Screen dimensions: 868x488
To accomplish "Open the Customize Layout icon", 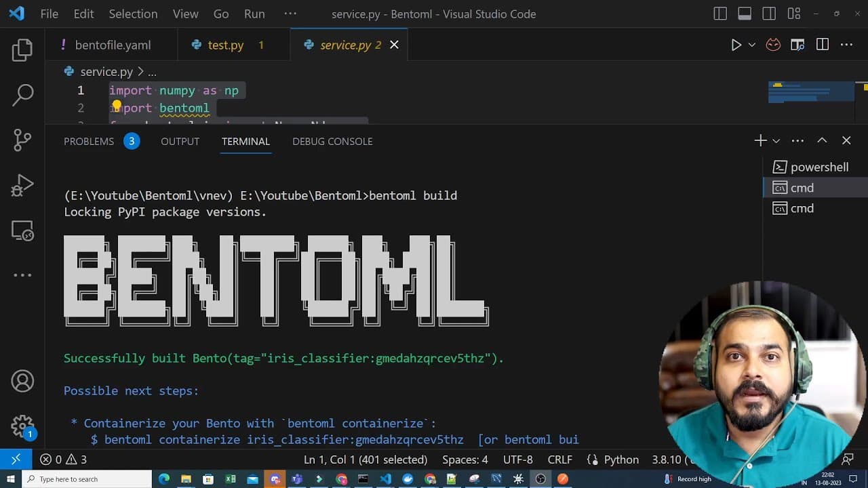I will (794, 14).
